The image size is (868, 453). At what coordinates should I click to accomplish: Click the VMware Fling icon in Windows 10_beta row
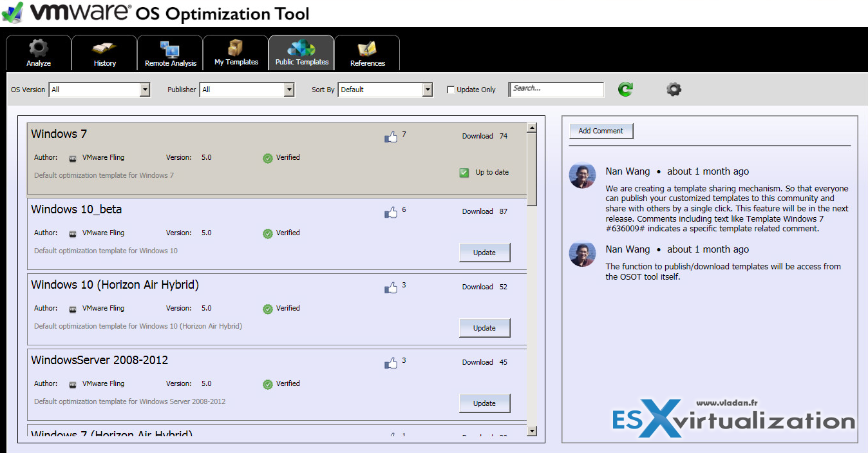(x=73, y=233)
